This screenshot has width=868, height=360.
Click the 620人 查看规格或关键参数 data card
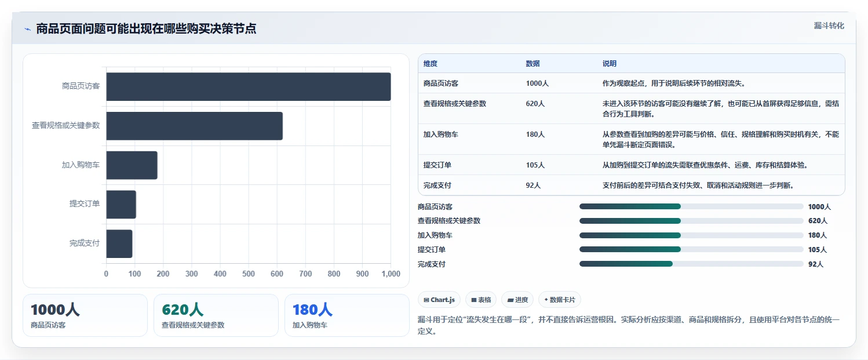pyautogui.click(x=216, y=315)
